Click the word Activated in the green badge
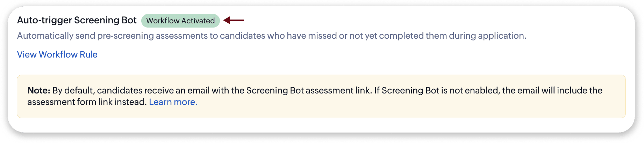The image size is (644, 143). 198,21
